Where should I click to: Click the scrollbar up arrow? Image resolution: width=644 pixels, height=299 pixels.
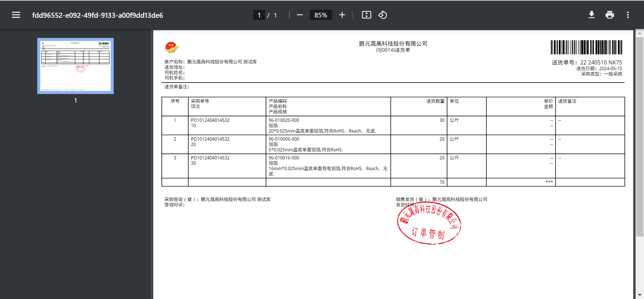click(640, 33)
